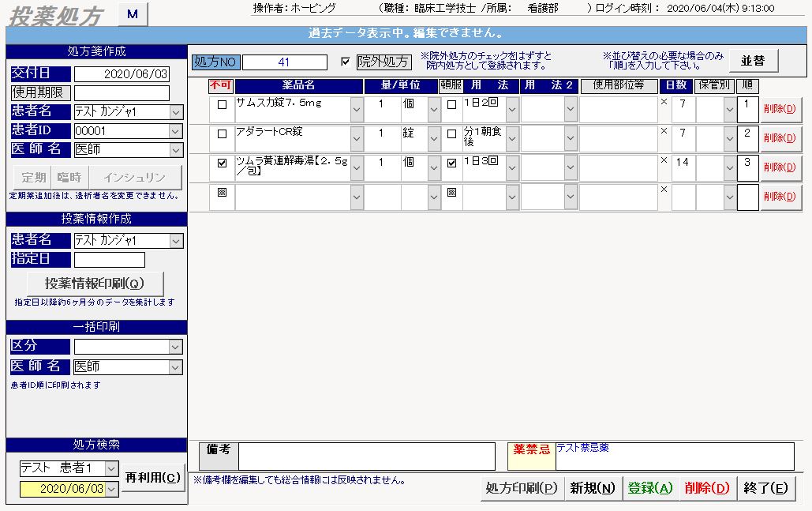
Task: Click 使用部位等 field for サムスカ錠 row
Action: [x=619, y=109]
